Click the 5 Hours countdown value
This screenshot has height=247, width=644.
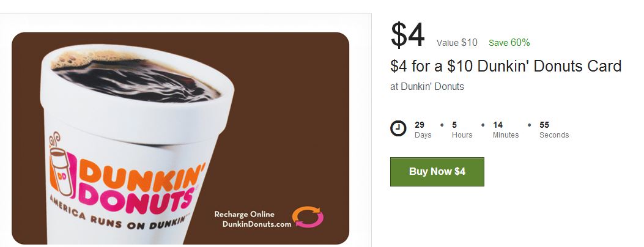coord(462,130)
